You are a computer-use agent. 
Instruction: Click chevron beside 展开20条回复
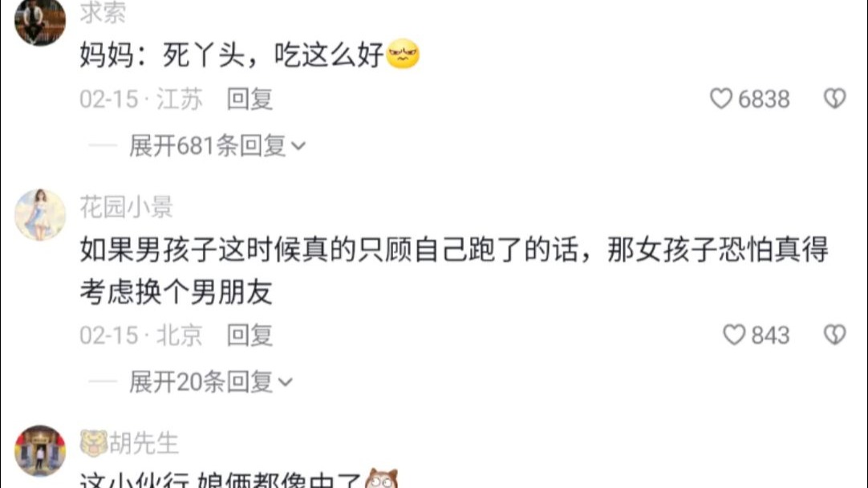[x=285, y=383]
